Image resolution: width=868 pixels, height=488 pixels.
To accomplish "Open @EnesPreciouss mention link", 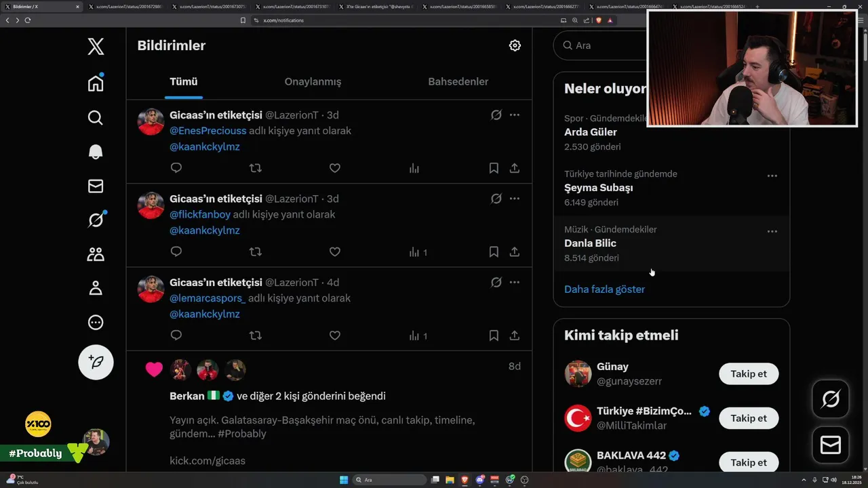I will 208,131.
